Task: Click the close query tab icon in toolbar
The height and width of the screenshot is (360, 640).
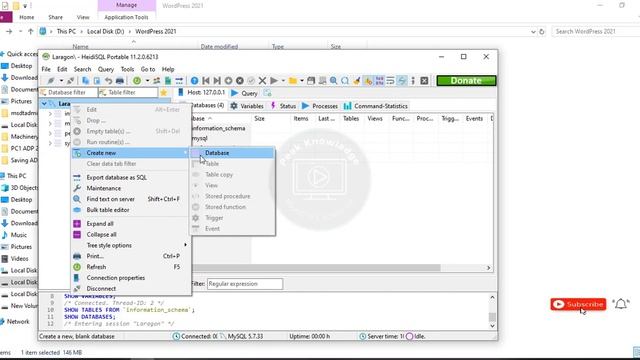Action: tap(424, 81)
